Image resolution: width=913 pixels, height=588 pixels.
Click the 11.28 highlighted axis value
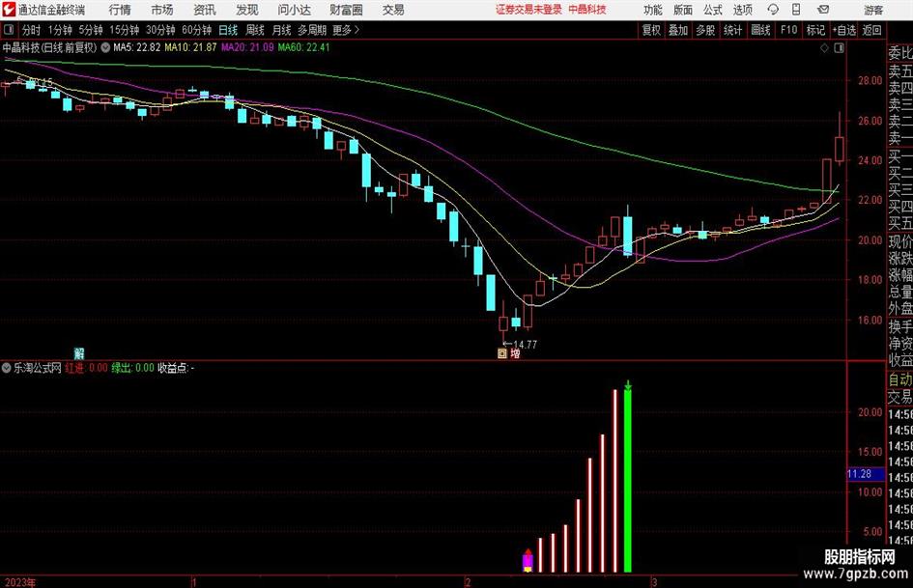pos(866,474)
